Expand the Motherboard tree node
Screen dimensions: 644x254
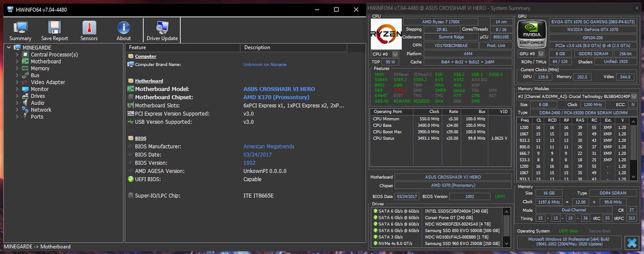[17, 61]
